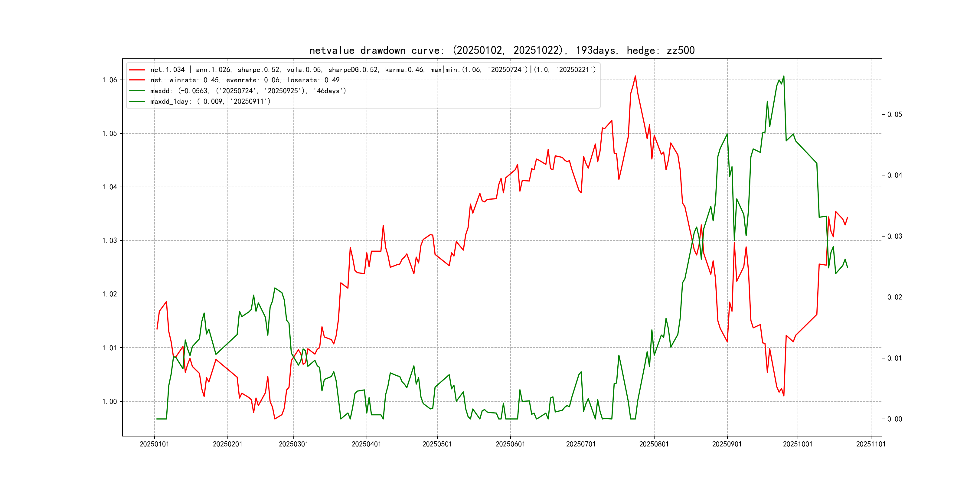This screenshot has width=980, height=490.
Task: Click the chart title text
Action: coord(502,50)
